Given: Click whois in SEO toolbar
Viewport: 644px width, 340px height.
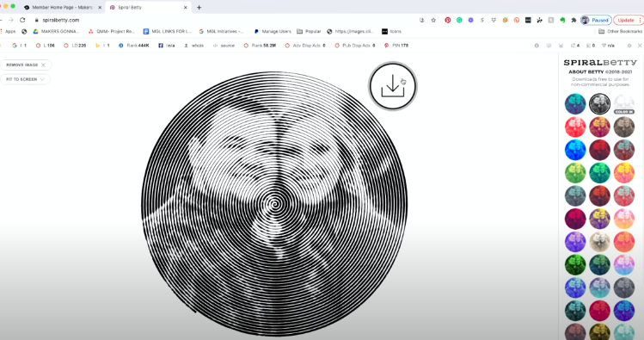Looking at the screenshot, I should click(x=193, y=46).
